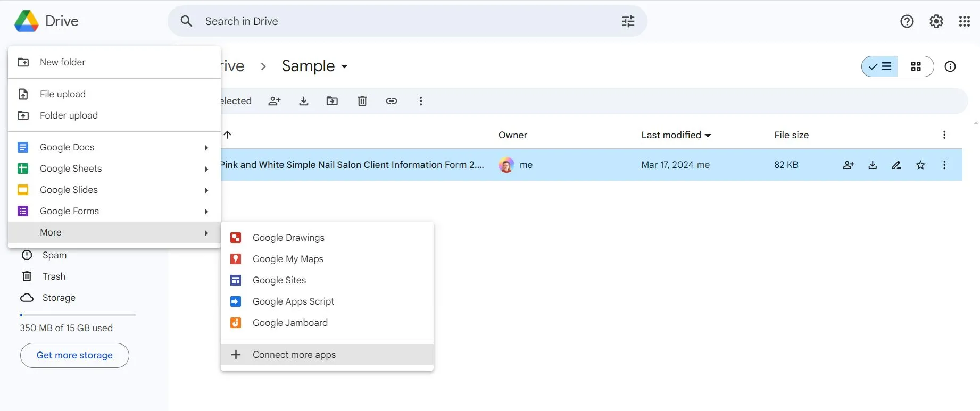980x411 pixels.
Task: Choose Folder upload menu item
Action: pyautogui.click(x=114, y=115)
